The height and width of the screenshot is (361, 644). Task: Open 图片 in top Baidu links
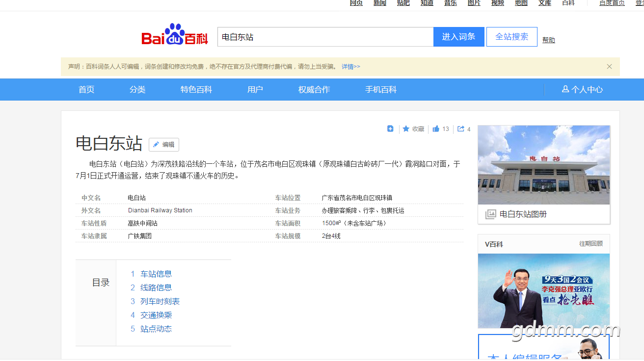474,3
